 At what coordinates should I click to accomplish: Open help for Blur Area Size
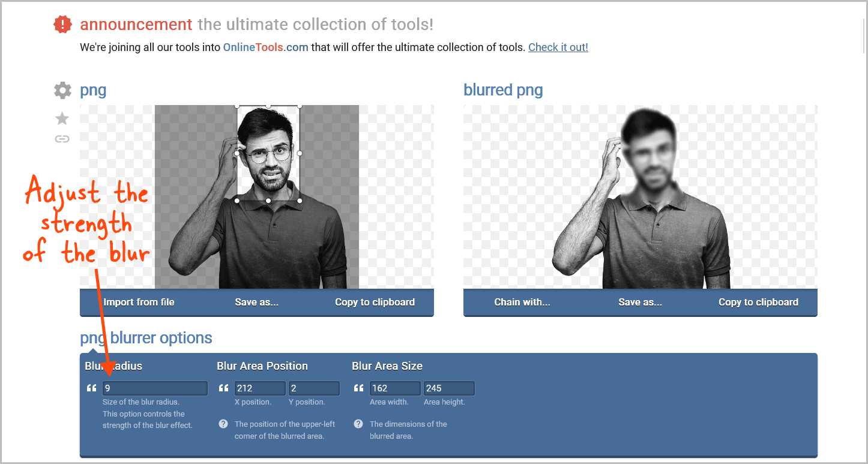[358, 424]
